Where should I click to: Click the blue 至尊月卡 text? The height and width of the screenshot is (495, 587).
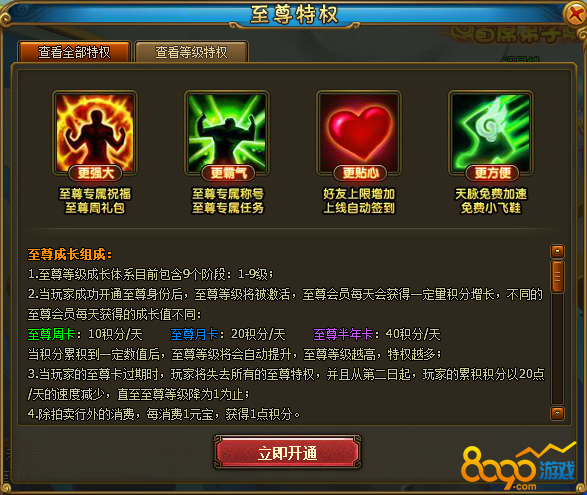click(194, 334)
